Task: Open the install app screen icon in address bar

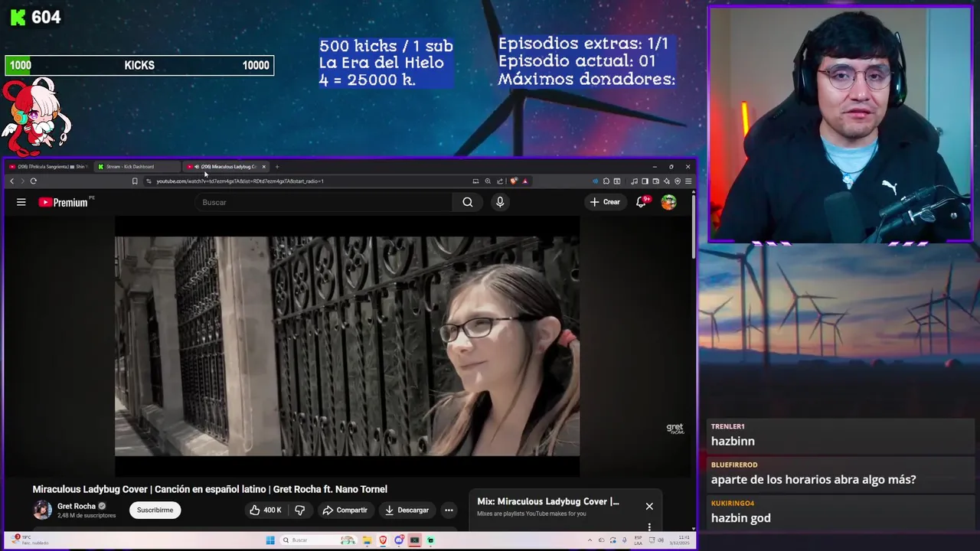Action: point(475,181)
